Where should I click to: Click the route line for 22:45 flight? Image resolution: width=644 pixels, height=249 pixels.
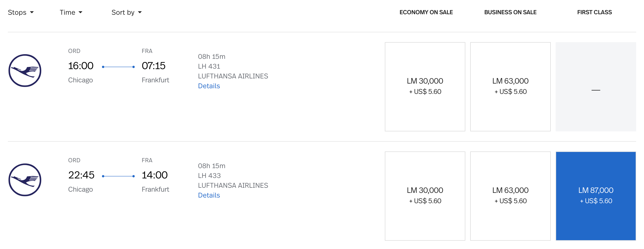click(118, 176)
